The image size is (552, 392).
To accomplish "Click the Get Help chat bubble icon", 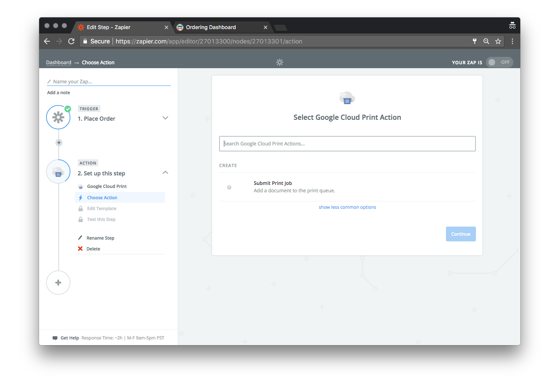I will click(x=55, y=338).
